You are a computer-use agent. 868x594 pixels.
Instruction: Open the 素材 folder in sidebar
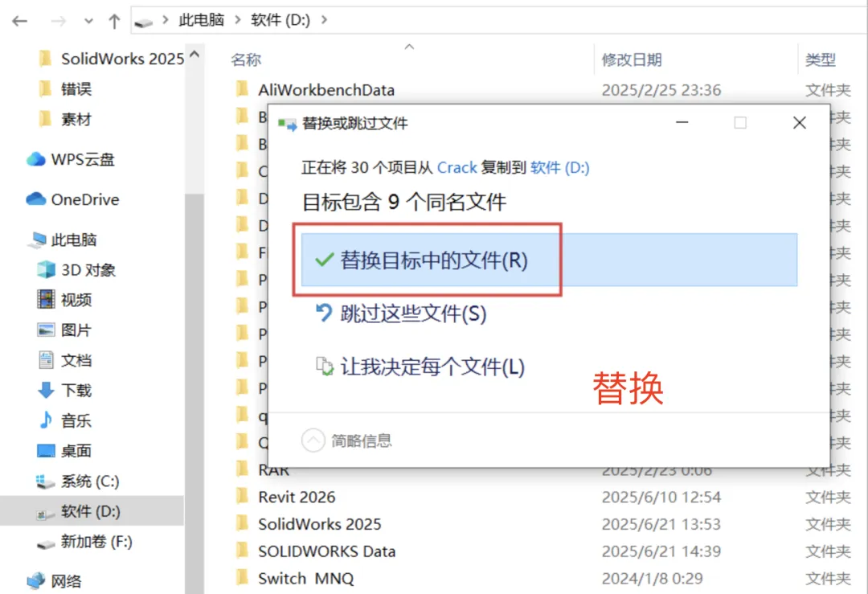click(65, 119)
